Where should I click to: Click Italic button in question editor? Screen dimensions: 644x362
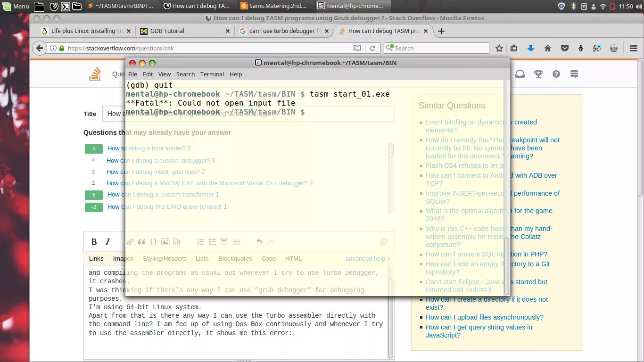tap(107, 242)
